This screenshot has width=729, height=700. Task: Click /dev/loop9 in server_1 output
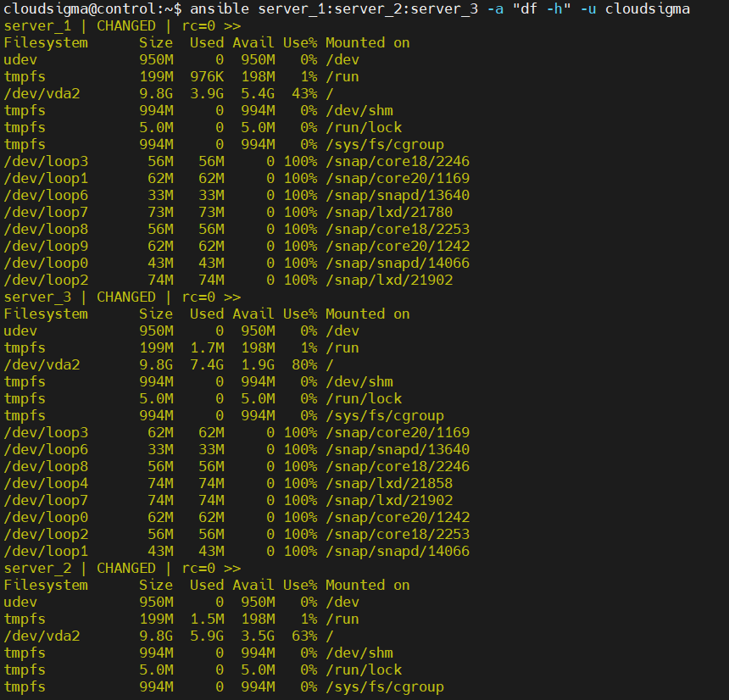pyautogui.click(x=46, y=247)
